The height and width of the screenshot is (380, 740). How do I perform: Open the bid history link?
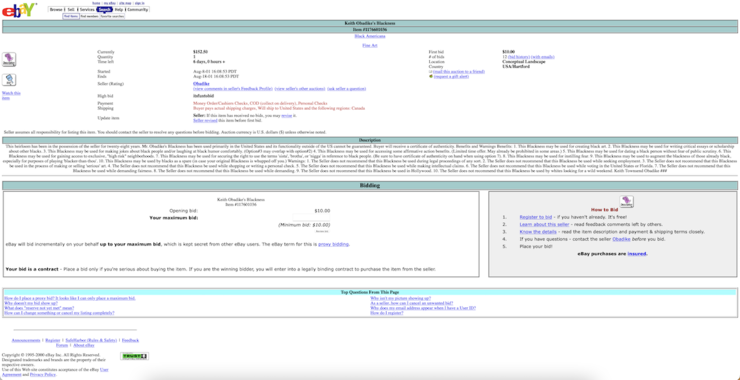coord(519,57)
